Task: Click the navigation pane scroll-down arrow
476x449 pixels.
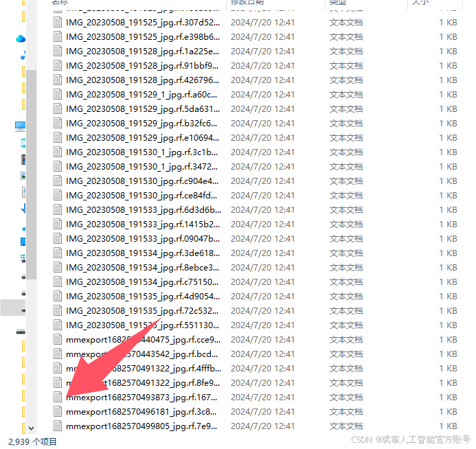Action: [x=32, y=428]
